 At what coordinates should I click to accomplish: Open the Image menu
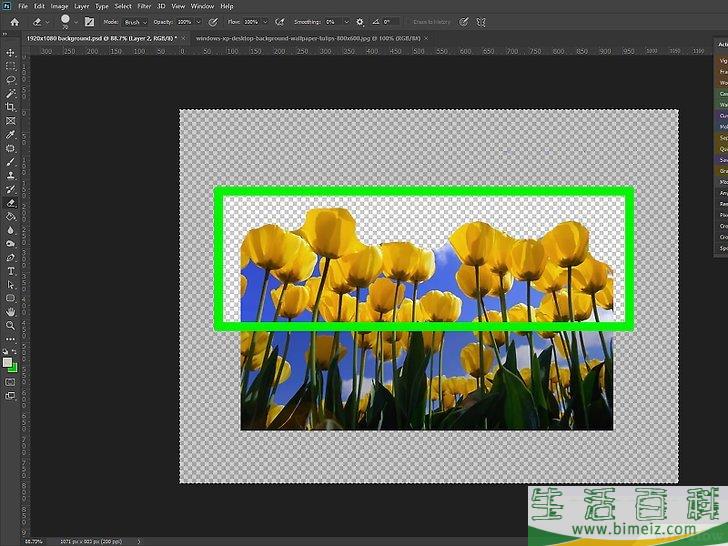click(x=59, y=6)
